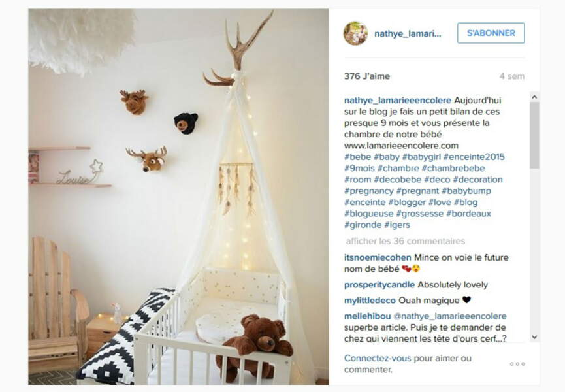
Task: View the '376 J'aime' likes count
Action: point(367,76)
